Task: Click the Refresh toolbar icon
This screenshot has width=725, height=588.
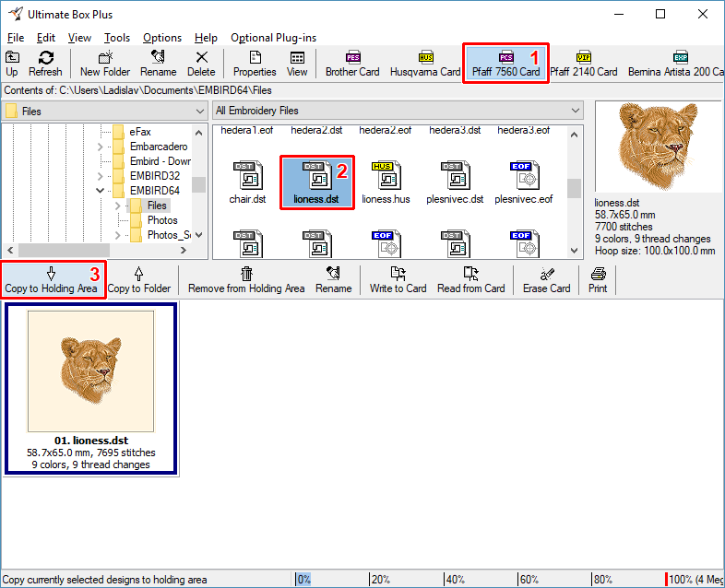Action: pyautogui.click(x=45, y=64)
